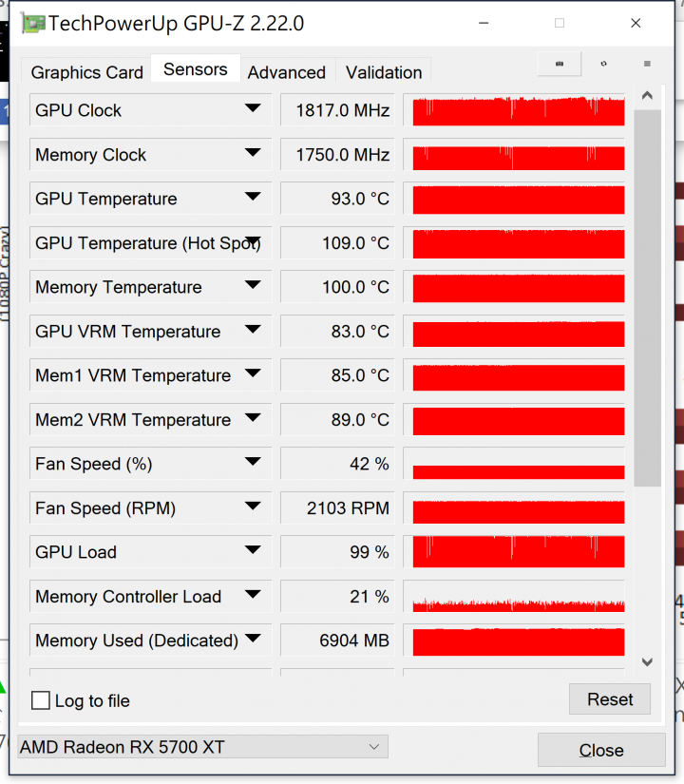Click the scroll up arrow
Viewport: 684px width, 784px height.
pyautogui.click(x=647, y=95)
